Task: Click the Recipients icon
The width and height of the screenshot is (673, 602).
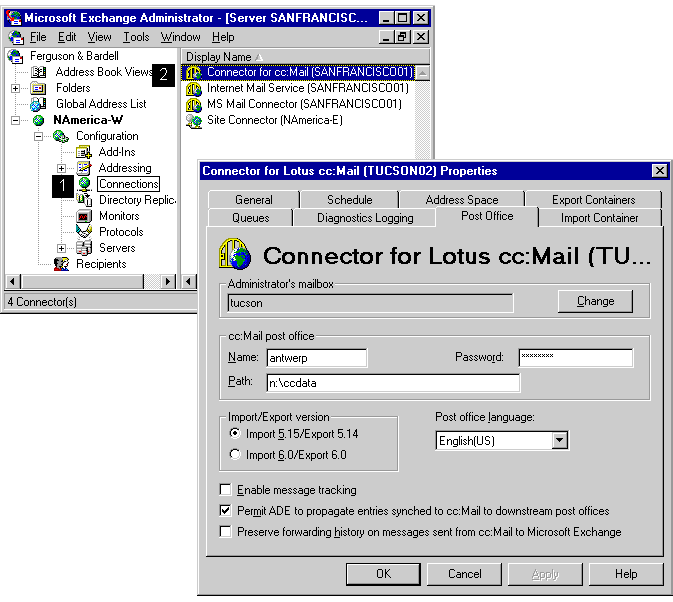Action: tap(61, 264)
